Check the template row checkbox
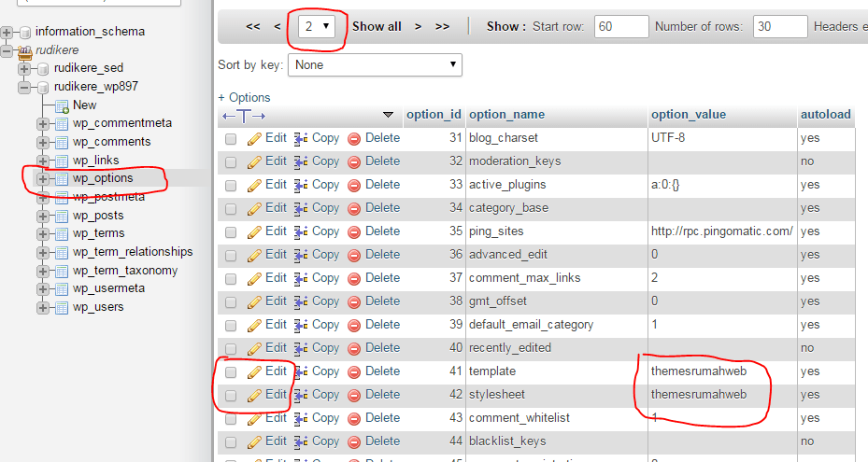Screen dimensions: 868x462 point(231,372)
